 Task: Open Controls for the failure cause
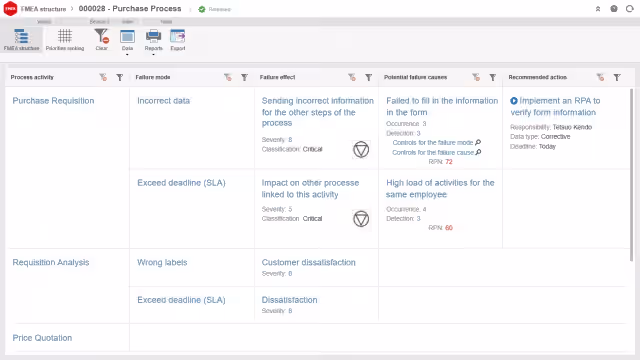(433, 152)
